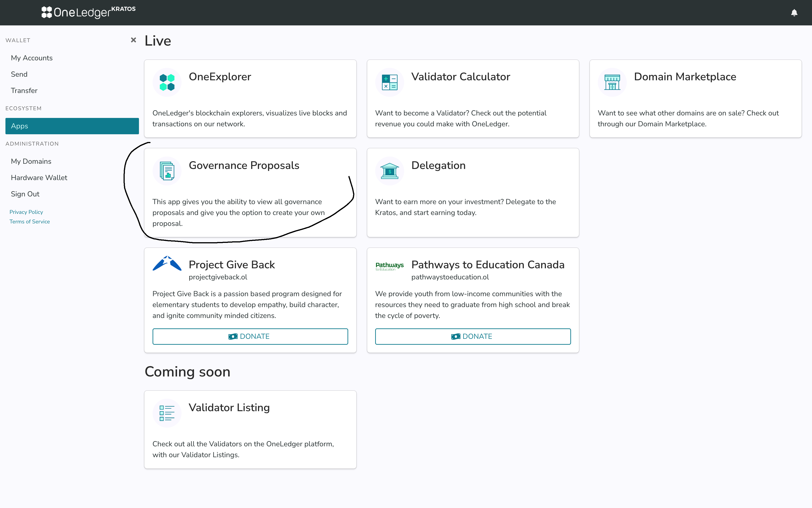Open My Accounts in the sidebar
This screenshot has height=508, width=812.
pos(32,58)
